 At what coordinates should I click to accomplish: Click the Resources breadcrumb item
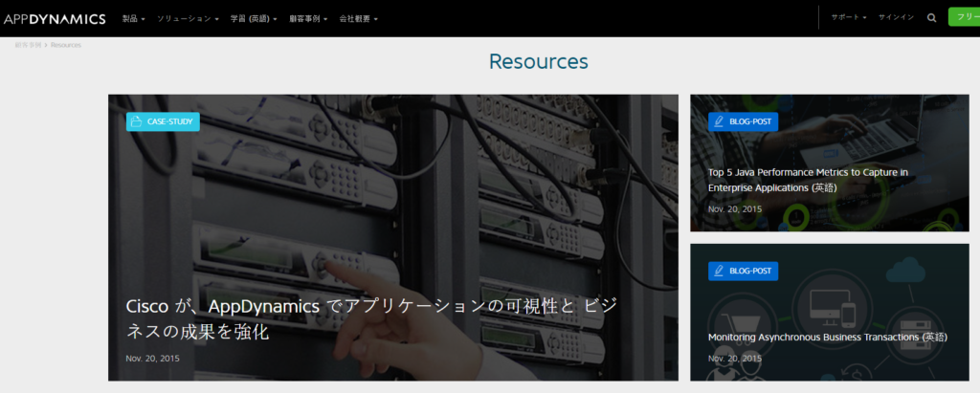(66, 45)
